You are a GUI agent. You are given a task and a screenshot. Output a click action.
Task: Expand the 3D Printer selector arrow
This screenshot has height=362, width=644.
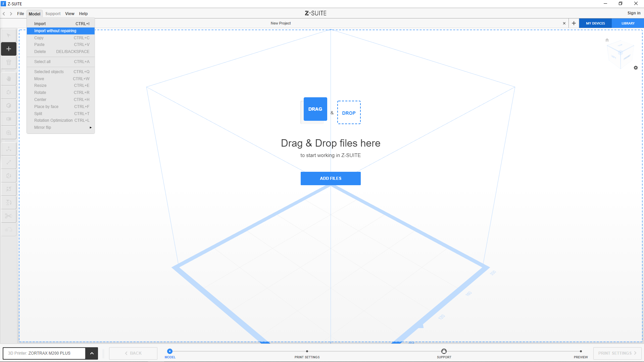click(x=92, y=353)
